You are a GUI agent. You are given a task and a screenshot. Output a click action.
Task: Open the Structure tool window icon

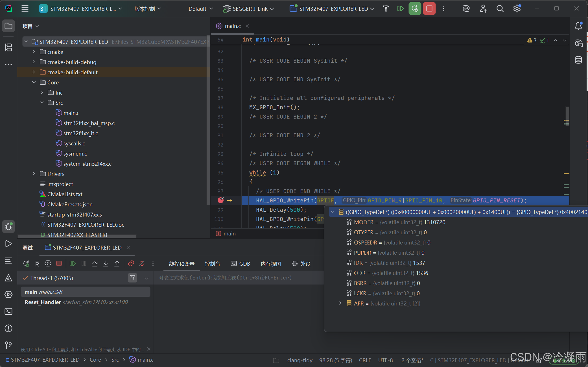[8, 47]
